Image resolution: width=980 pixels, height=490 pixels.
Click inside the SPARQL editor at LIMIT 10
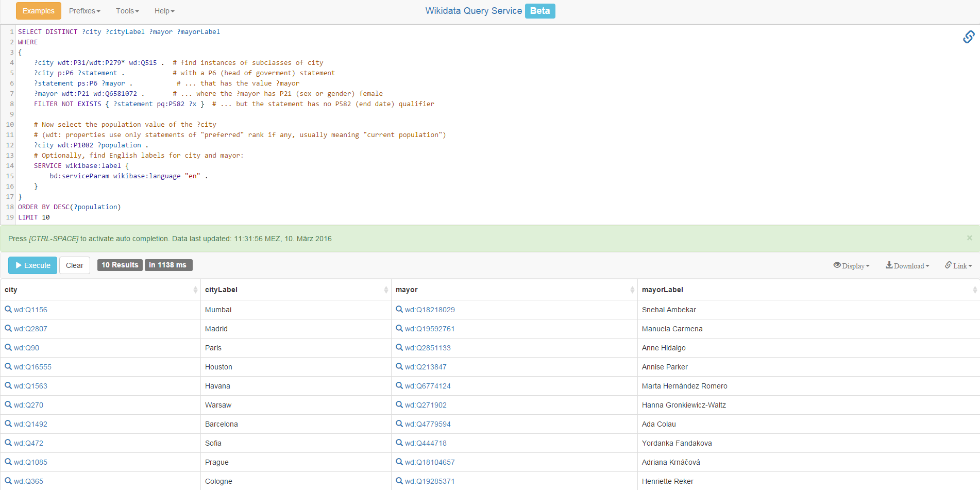click(x=34, y=217)
